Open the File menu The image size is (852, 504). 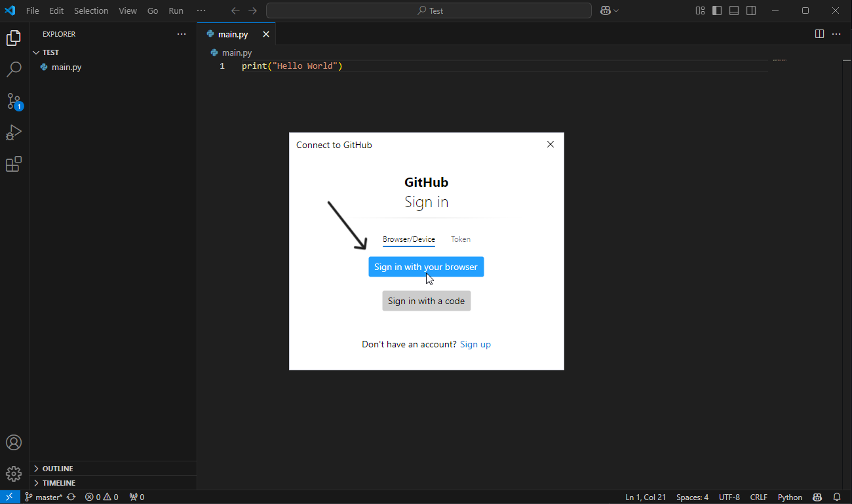(33, 10)
